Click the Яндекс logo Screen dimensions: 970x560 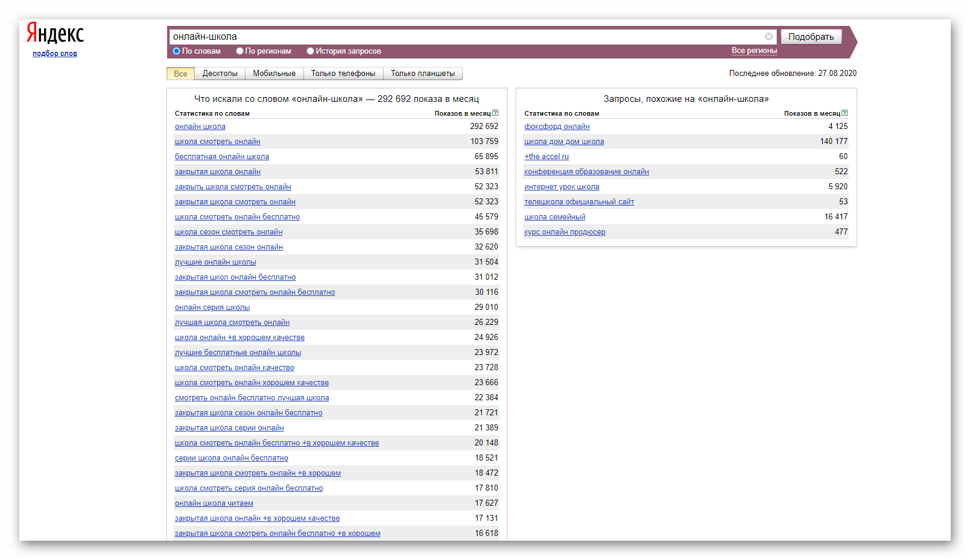[55, 34]
